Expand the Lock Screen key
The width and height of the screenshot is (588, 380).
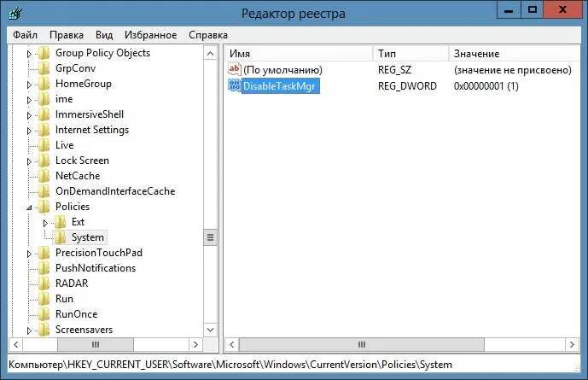click(29, 161)
